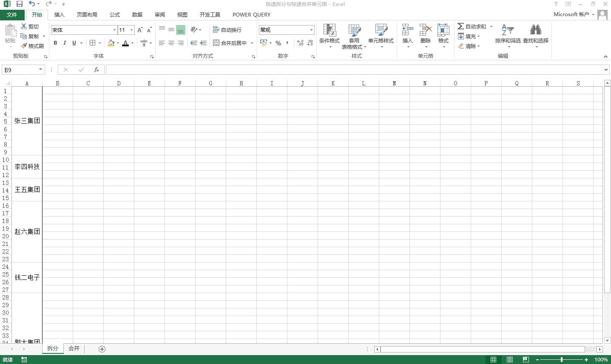Screen dimensions: 611x364
Task: Switch to the Data (数据) tab
Action: point(137,14)
